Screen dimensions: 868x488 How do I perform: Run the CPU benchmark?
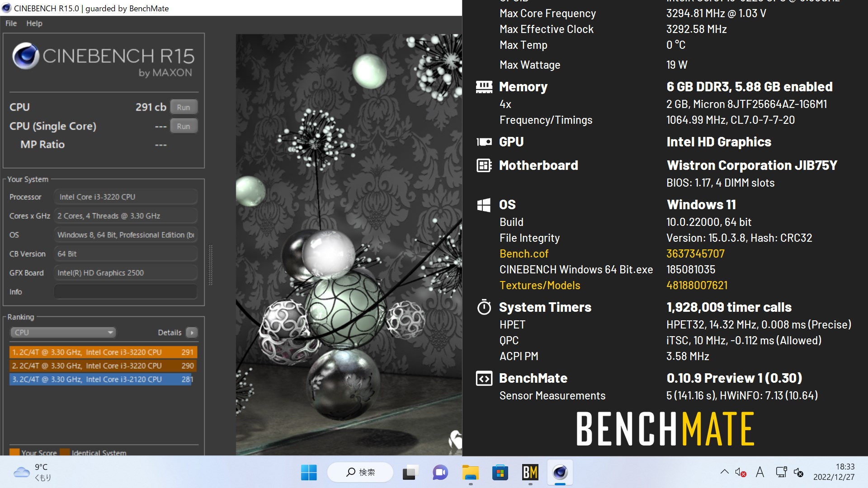[x=184, y=107]
